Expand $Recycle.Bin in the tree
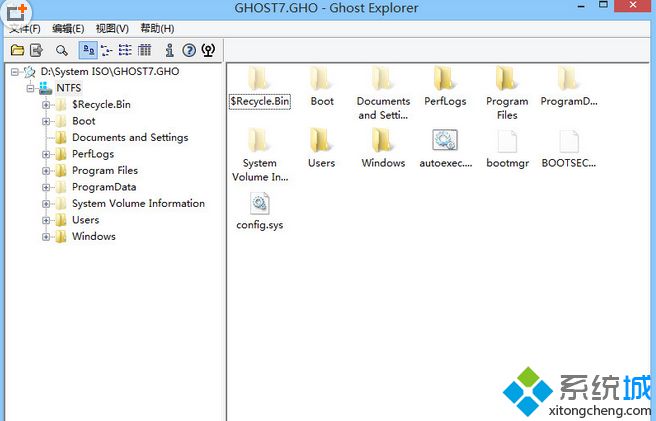The image size is (656, 421). pos(46,105)
